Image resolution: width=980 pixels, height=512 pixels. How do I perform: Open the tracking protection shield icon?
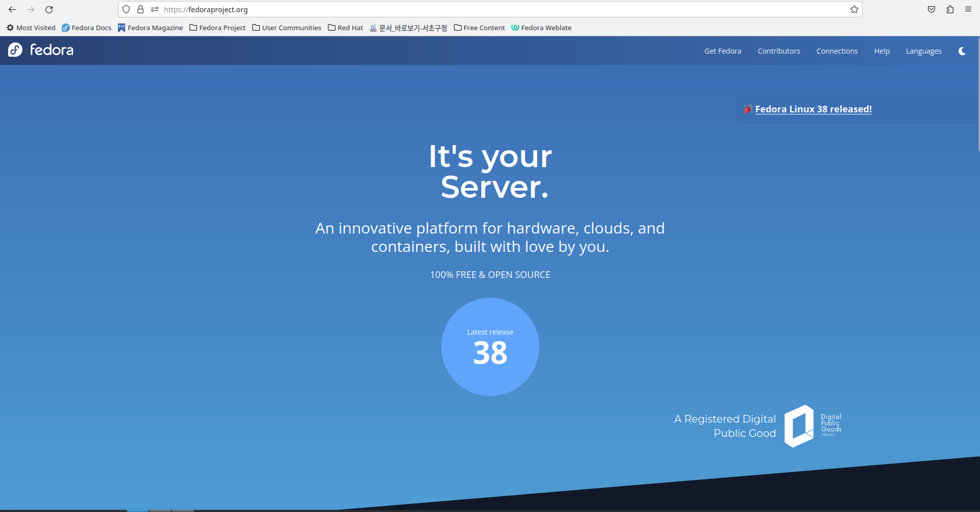coord(126,9)
